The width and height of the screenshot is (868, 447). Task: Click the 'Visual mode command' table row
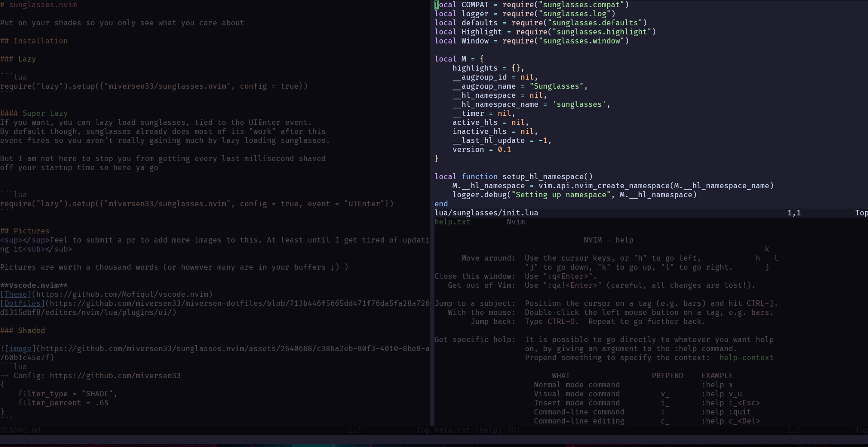point(638,394)
